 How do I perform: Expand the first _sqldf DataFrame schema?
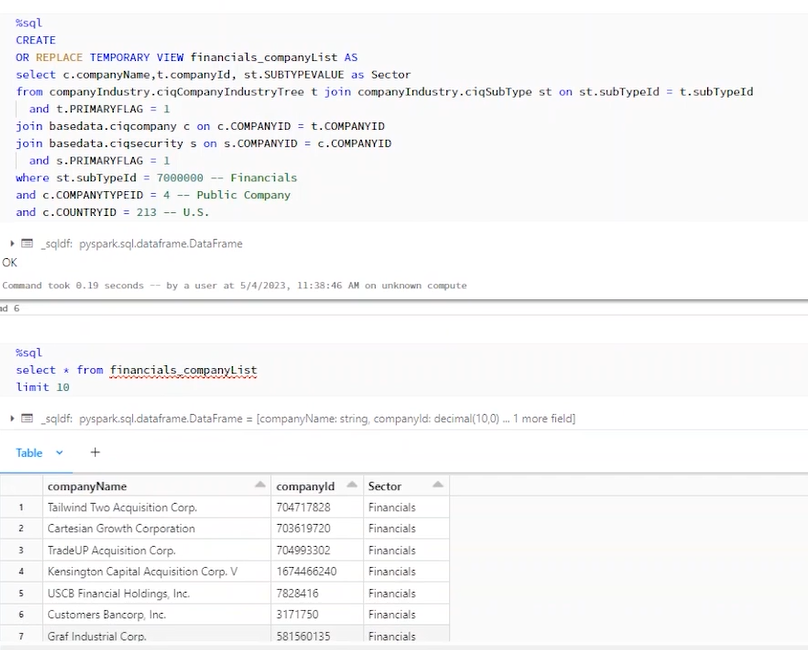point(12,244)
